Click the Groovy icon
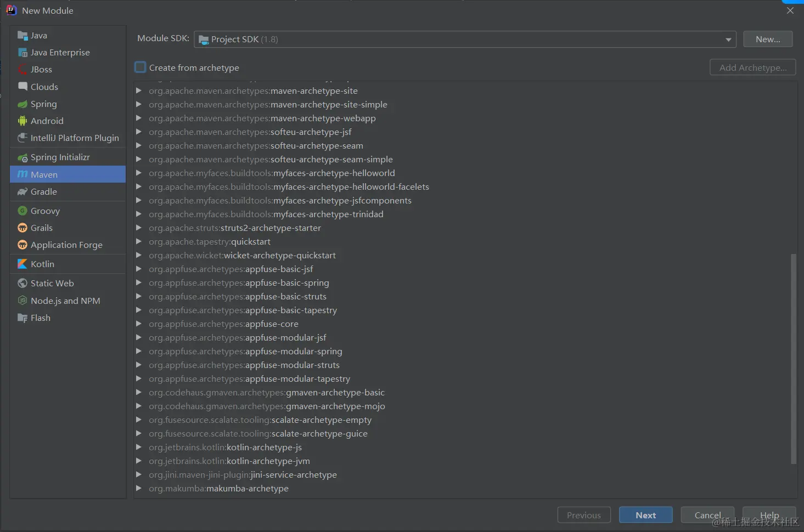804x532 pixels. point(23,211)
